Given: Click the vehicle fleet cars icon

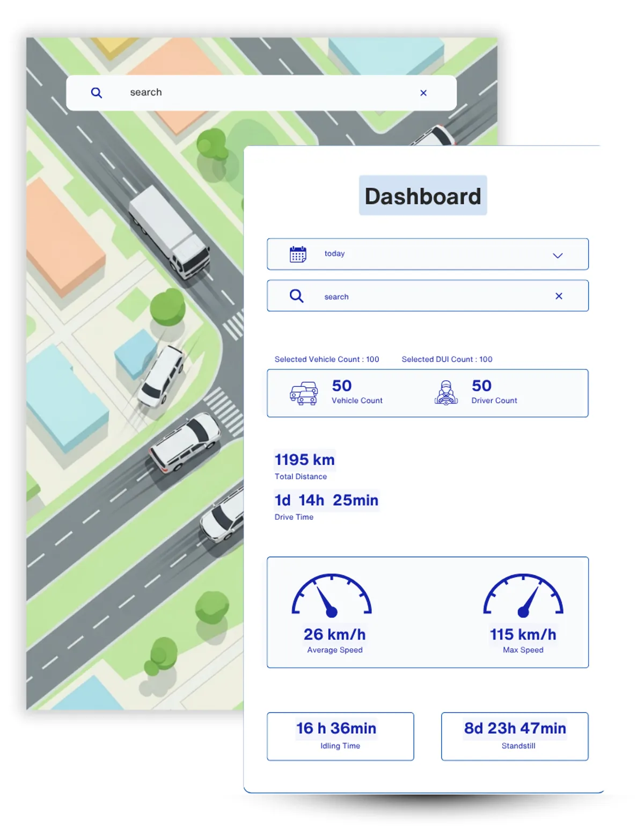Looking at the screenshot, I should 304,393.
